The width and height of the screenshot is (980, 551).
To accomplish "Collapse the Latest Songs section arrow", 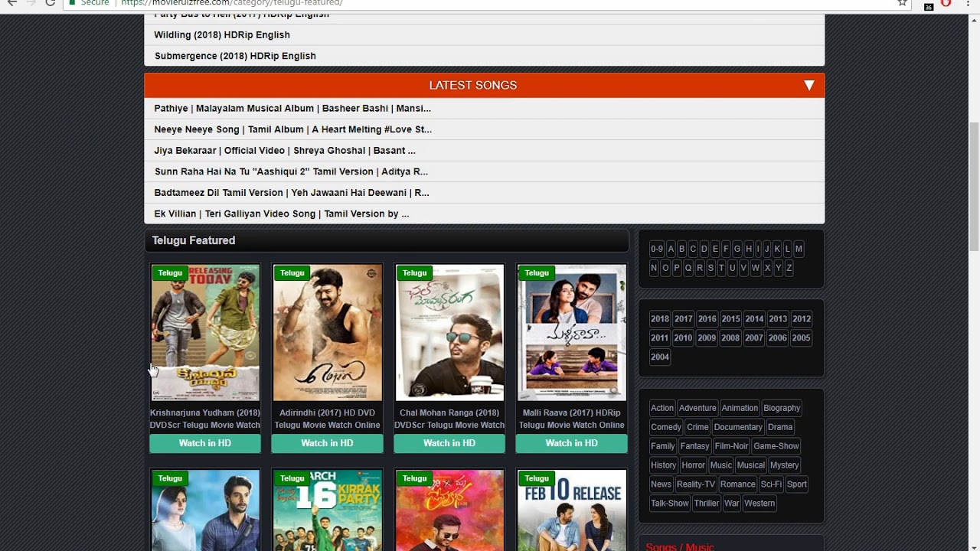I will click(808, 85).
